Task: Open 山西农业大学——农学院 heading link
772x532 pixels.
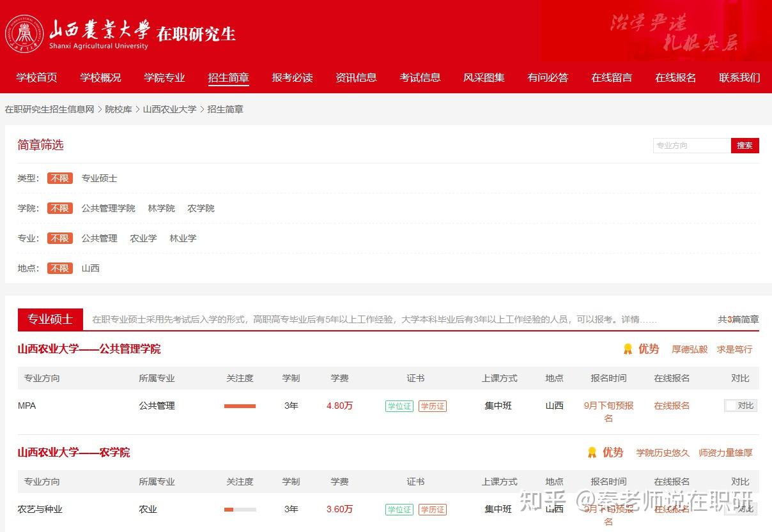Action: point(73,452)
